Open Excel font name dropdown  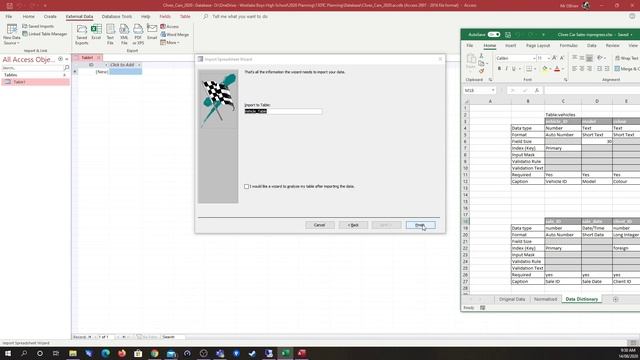click(534, 58)
